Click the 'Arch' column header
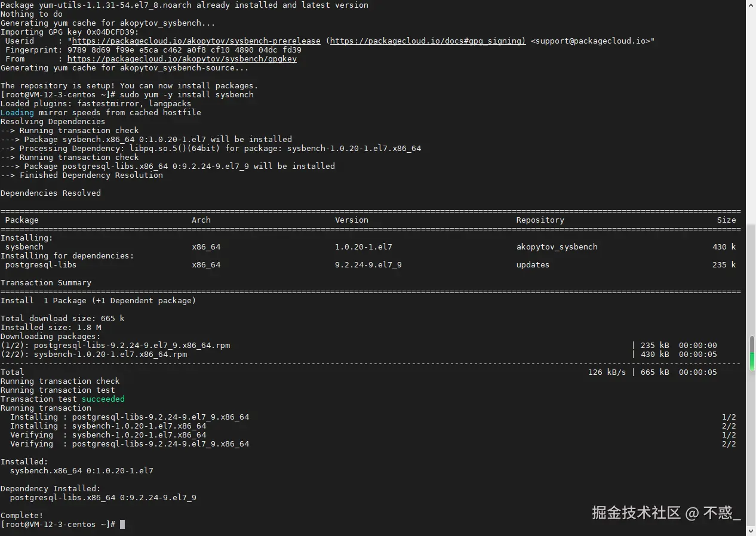Screen dimensions: 756x536 click(201, 220)
